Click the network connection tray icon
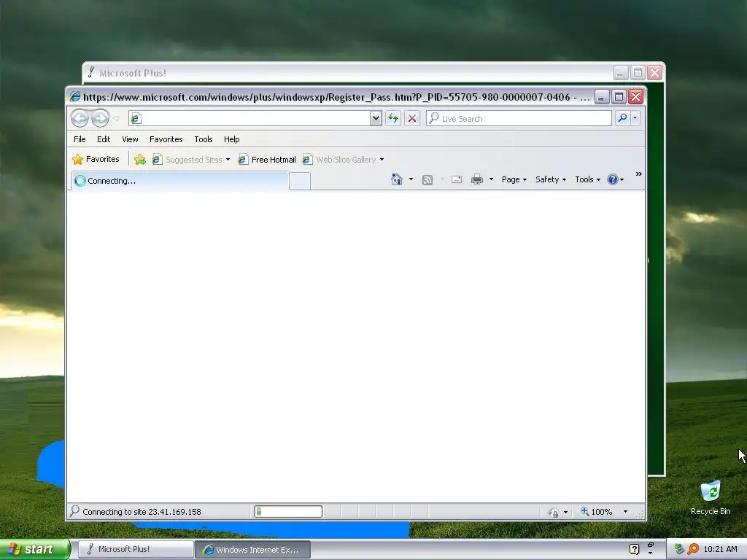 click(679, 549)
